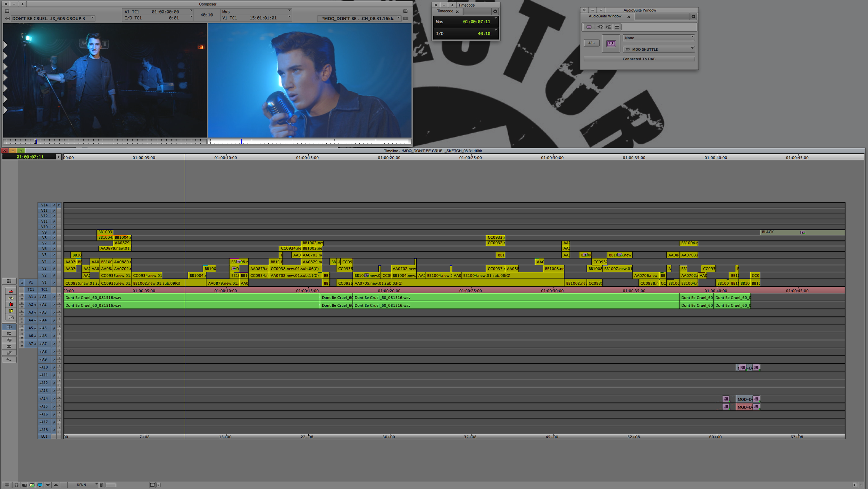Select the first Dont Be Cruel_60_081516.wav clip on A1

pos(191,297)
